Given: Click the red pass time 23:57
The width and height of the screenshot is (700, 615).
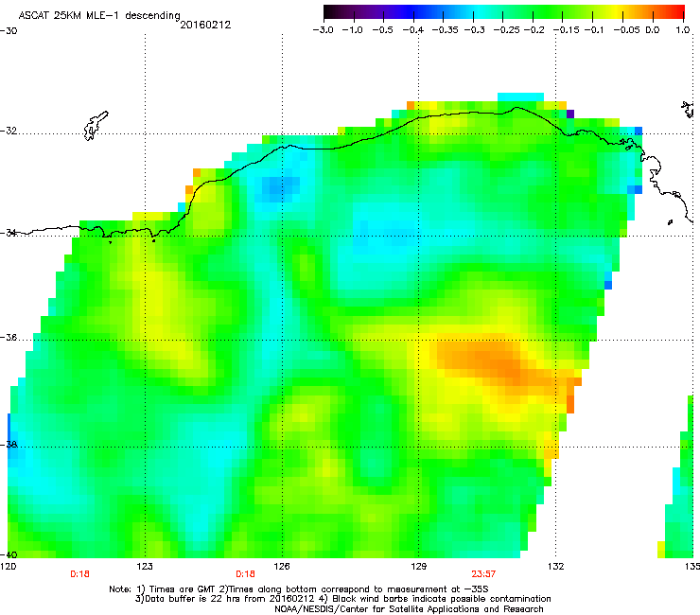Looking at the screenshot, I should pyautogui.click(x=483, y=574).
